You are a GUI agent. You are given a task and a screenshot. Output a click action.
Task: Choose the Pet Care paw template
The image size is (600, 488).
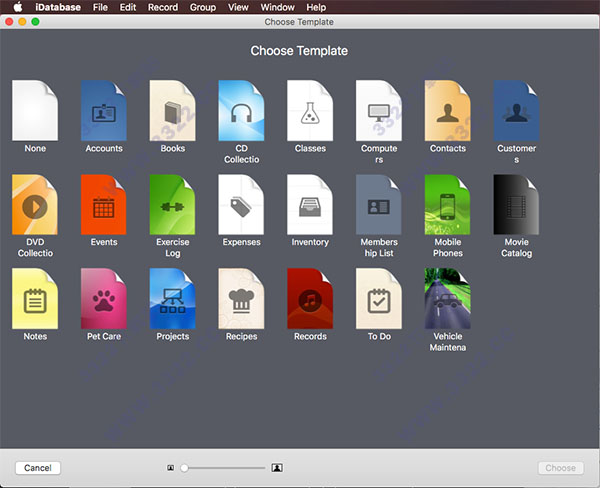click(104, 299)
